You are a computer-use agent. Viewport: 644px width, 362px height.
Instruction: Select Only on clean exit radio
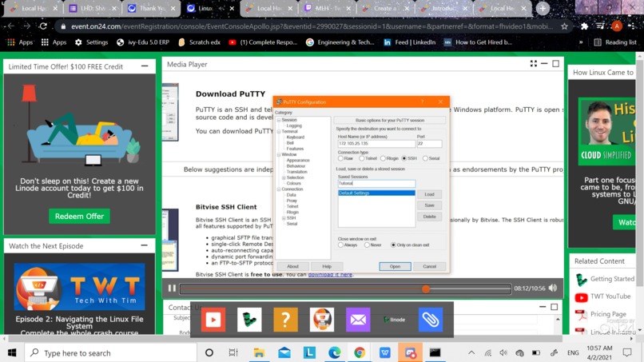tap(393, 245)
